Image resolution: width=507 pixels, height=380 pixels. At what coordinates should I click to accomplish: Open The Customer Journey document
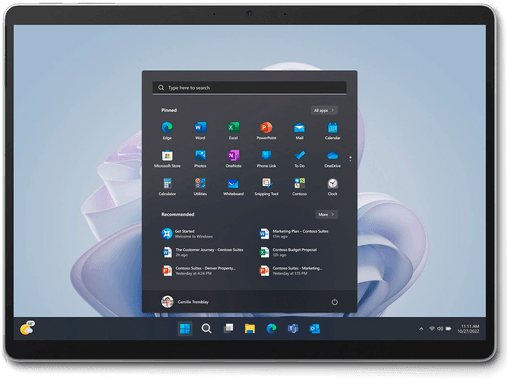pyautogui.click(x=203, y=252)
